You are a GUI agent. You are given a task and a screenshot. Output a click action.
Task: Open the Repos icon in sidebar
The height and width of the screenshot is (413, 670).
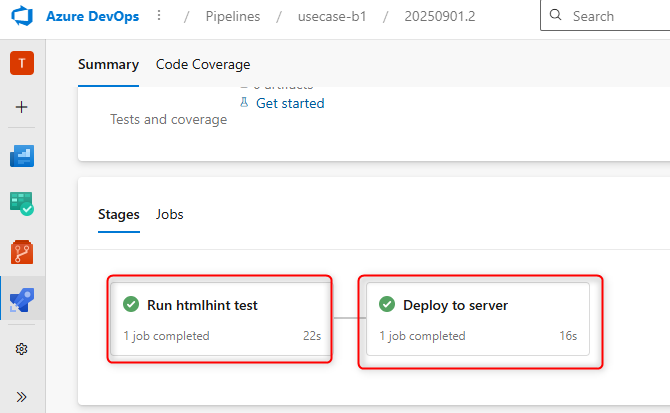22,251
